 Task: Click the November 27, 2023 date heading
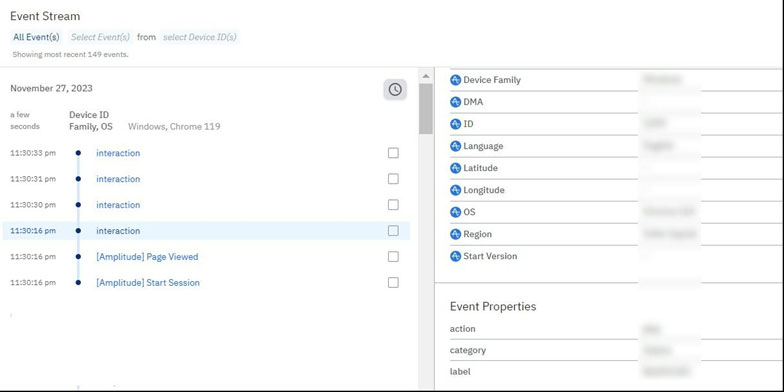tap(52, 88)
